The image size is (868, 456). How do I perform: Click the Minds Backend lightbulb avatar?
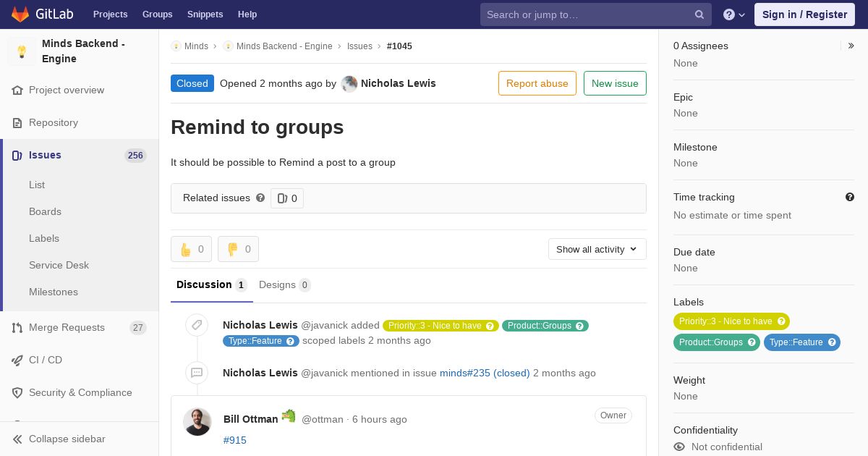click(x=22, y=51)
